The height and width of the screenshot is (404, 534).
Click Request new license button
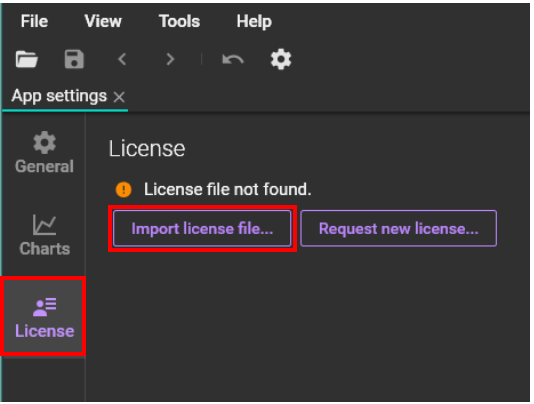[398, 228]
